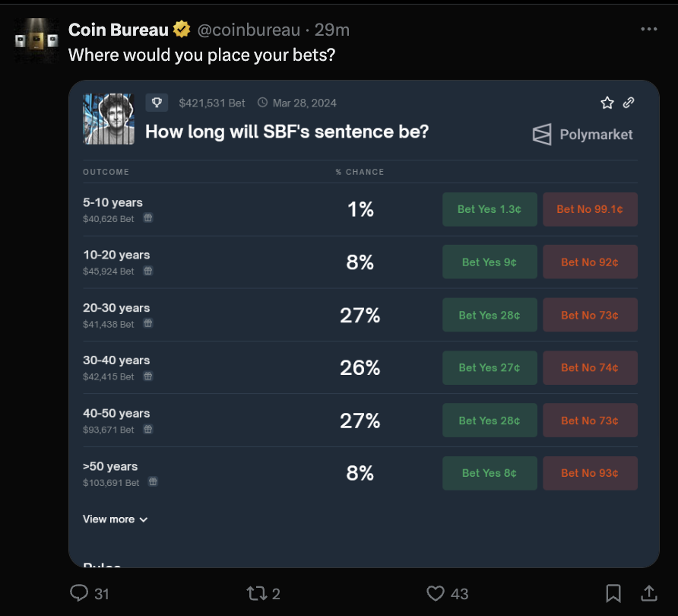The width and height of the screenshot is (678, 616).
Task: Bookmark this tweet
Action: click(613, 593)
